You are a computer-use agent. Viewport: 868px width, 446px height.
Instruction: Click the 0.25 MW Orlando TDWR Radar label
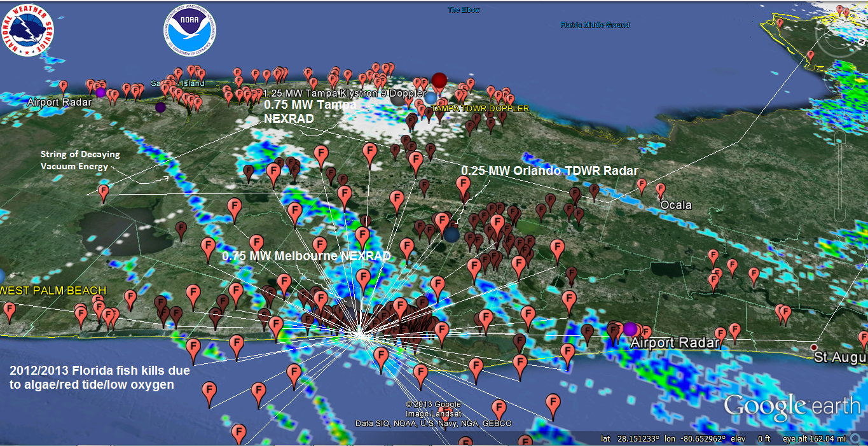(x=549, y=171)
